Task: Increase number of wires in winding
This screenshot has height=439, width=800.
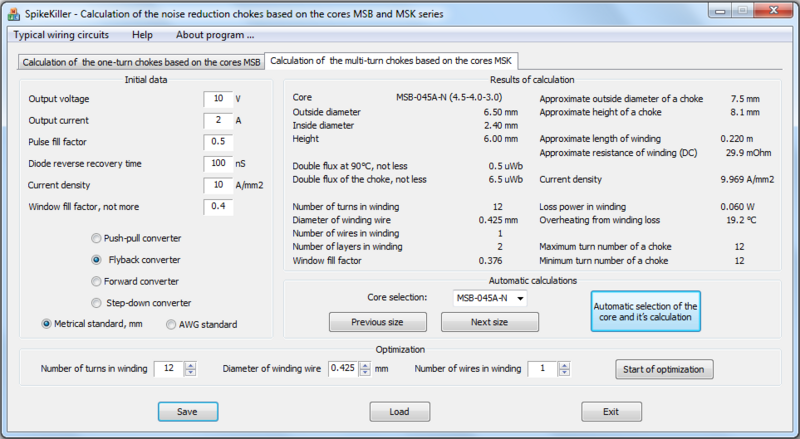Action: [x=564, y=365]
